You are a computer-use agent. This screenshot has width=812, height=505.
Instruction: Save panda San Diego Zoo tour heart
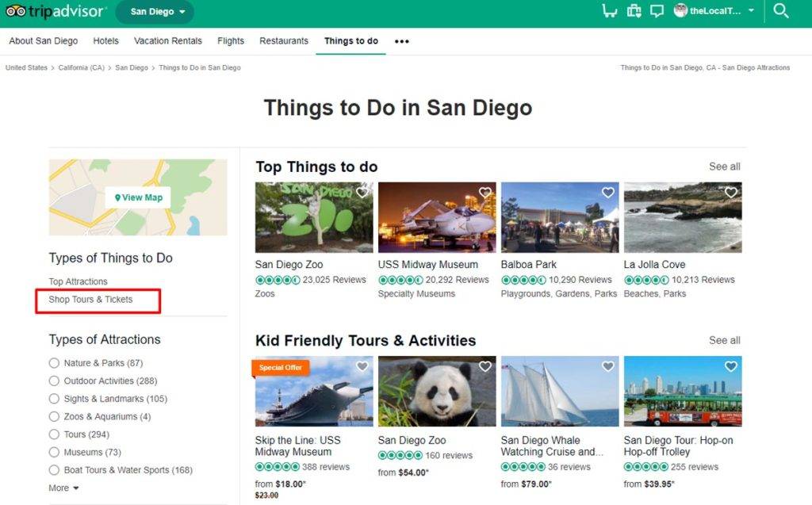coord(485,366)
